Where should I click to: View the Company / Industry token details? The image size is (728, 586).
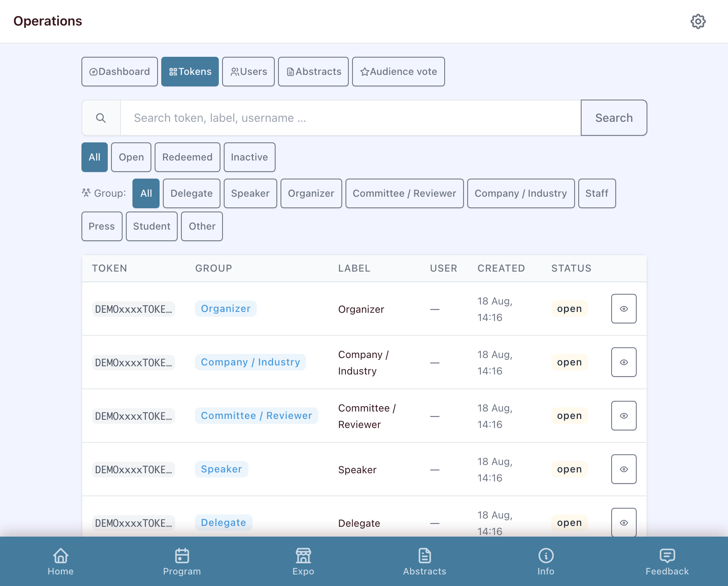click(624, 362)
